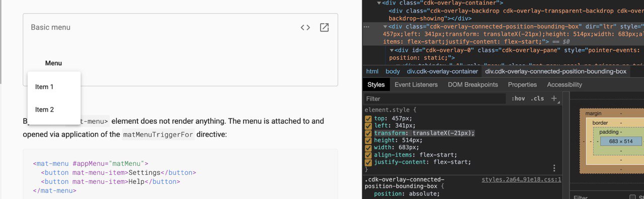This screenshot has height=199, width=644.
Task: Select div.cdk-overlay-connected-position-bounding-box breadcrumb
Action: [x=555, y=71]
